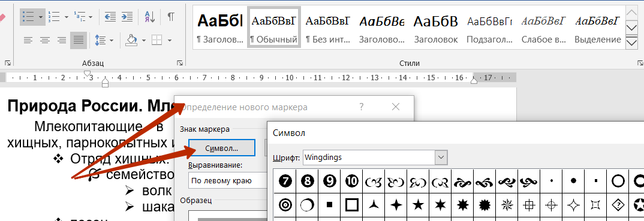Image resolution: width=644 pixels, height=221 pixels.
Task: Open help in the Определение нового маркера dialog
Action: tap(362, 107)
